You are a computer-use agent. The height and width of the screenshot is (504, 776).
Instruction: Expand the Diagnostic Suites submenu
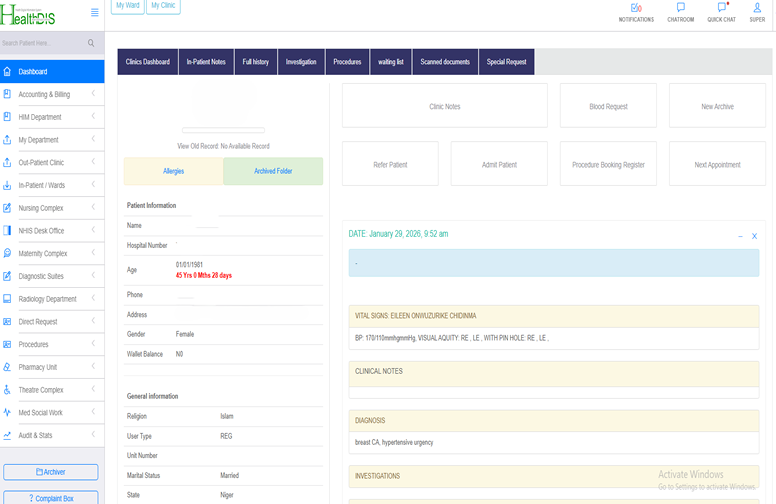pyautogui.click(x=93, y=276)
